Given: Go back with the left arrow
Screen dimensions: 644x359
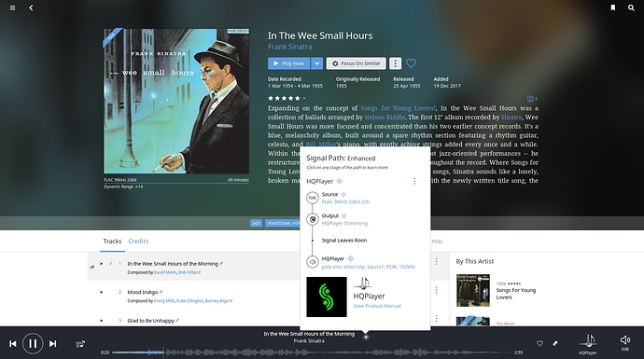Looking at the screenshot, I should [x=31, y=7].
